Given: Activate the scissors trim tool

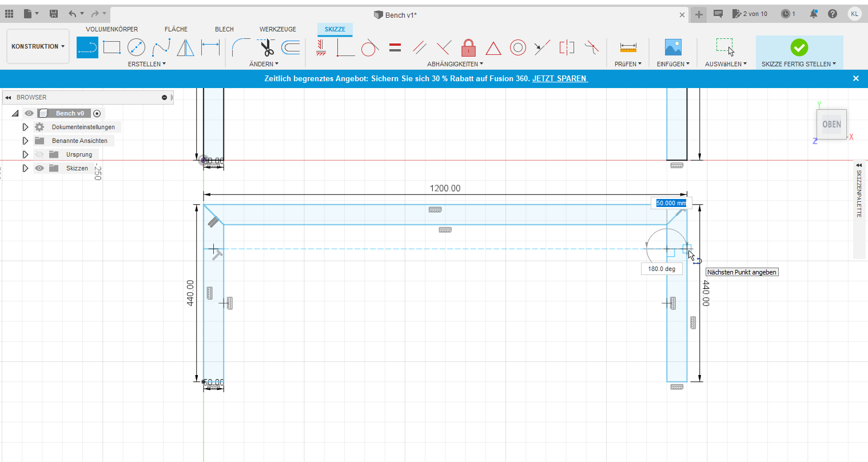Looking at the screenshot, I should click(266, 47).
